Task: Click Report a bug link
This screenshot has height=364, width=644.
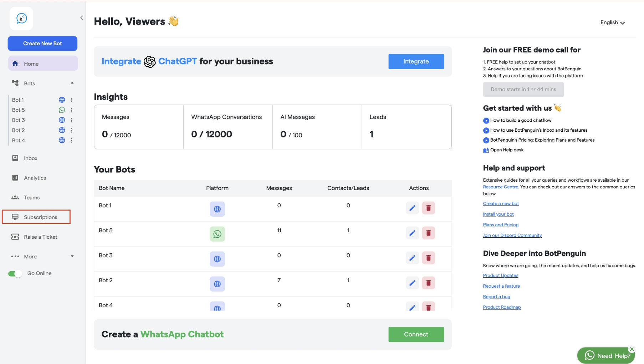Action: coord(496,297)
